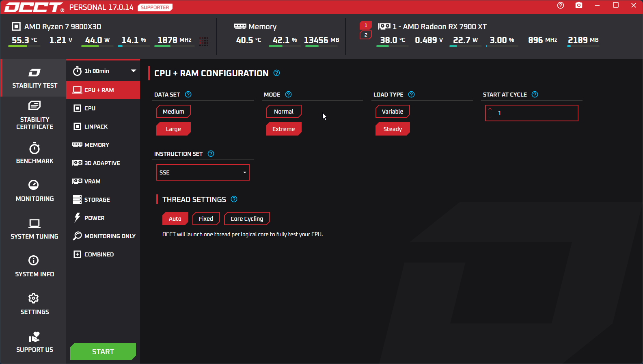Set data set to Medium
Viewport: 643px width, 364px height.
[173, 112]
